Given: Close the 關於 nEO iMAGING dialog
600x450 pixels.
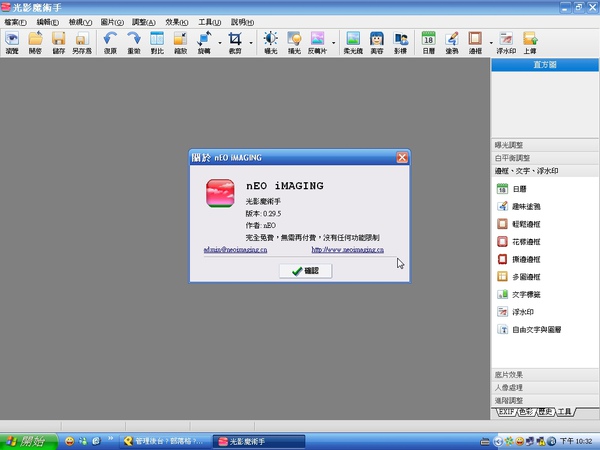Looking at the screenshot, I should (x=402, y=157).
